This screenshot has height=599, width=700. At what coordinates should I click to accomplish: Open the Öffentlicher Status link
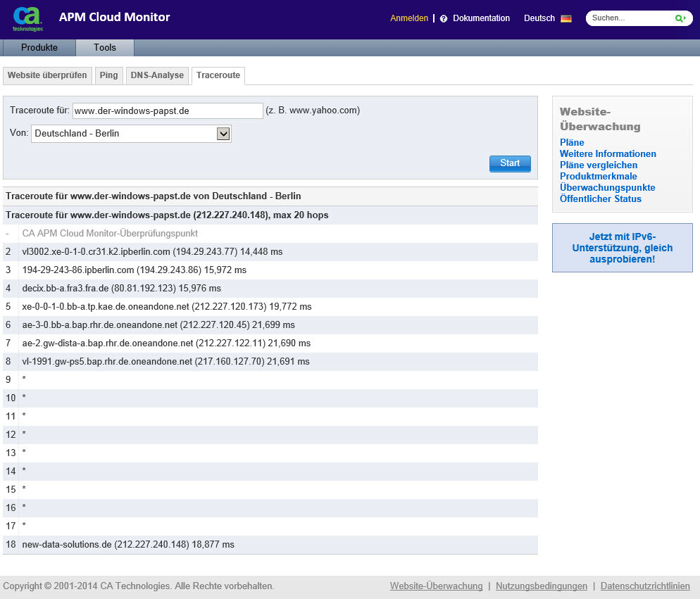(x=600, y=199)
